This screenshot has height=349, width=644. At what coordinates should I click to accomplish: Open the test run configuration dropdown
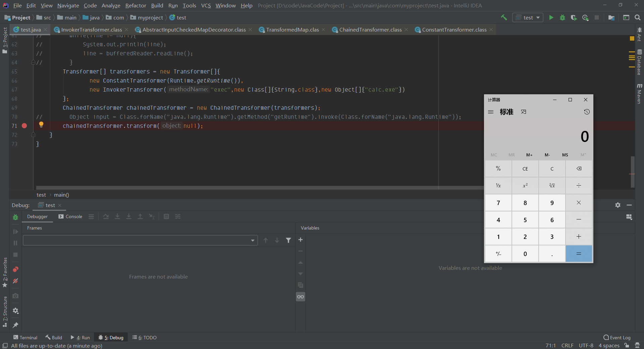click(x=528, y=17)
